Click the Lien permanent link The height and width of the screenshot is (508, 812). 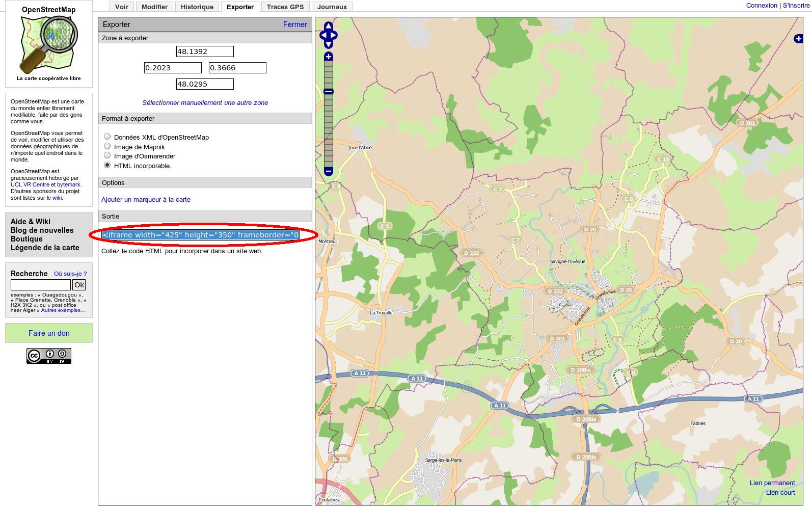tap(772, 483)
